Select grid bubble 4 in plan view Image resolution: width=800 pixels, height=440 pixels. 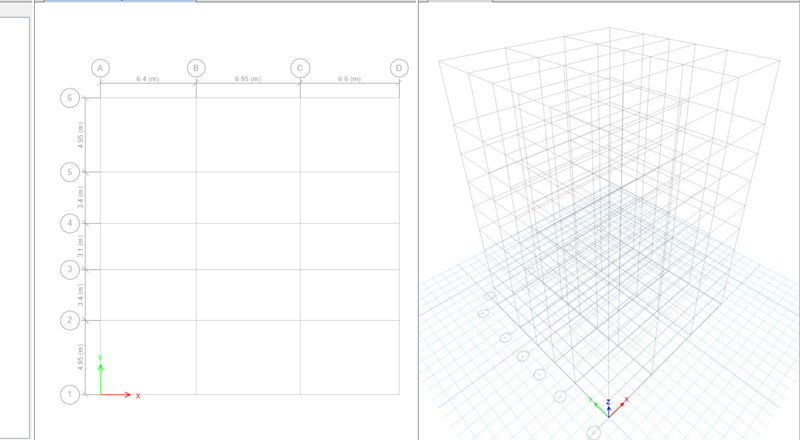point(70,223)
